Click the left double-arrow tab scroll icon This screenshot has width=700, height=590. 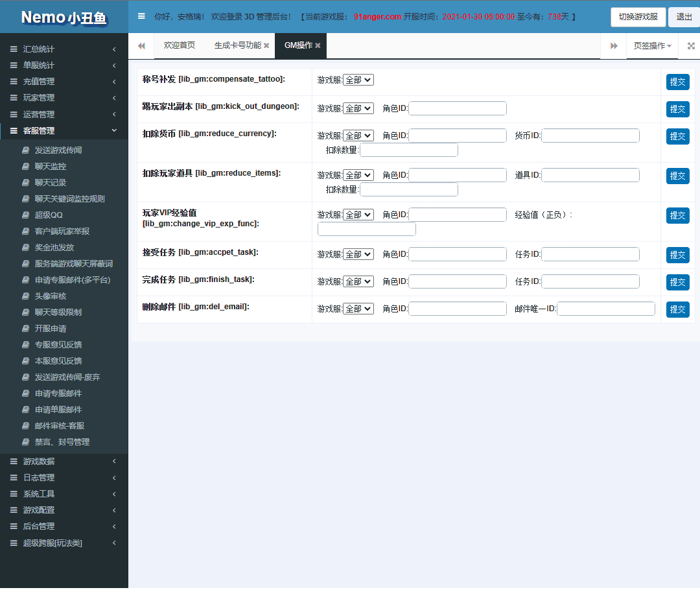coord(141,45)
